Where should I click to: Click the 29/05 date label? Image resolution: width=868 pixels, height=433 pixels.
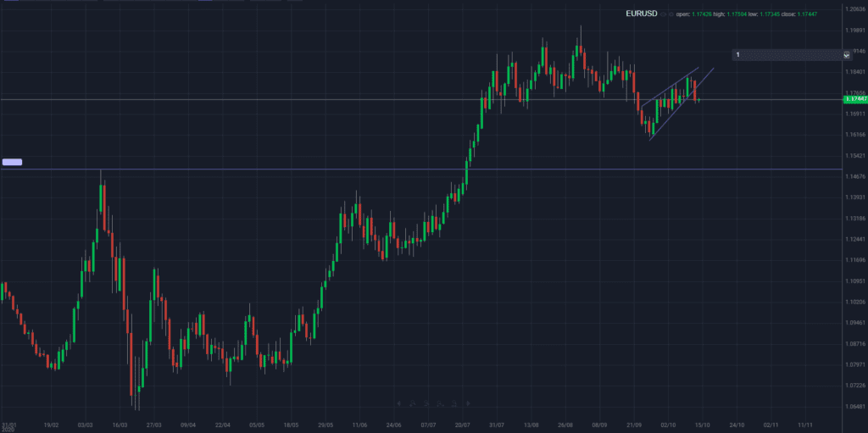pyautogui.click(x=325, y=425)
